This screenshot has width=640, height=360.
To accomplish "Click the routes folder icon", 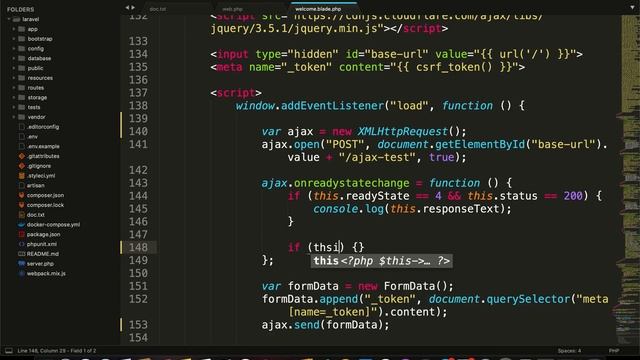I will pyautogui.click(x=22, y=88).
